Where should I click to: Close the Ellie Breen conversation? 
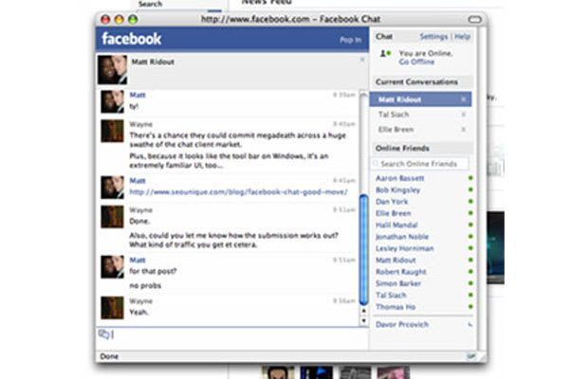point(464,130)
